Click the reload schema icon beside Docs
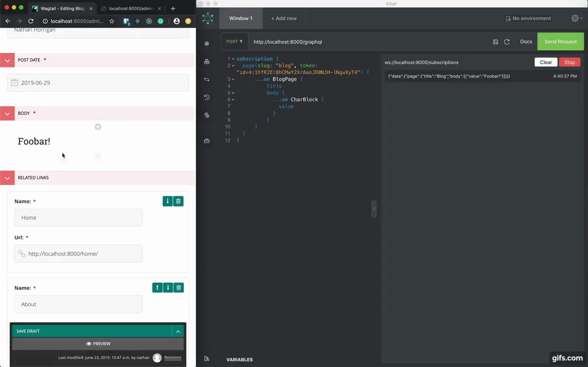 pos(507,42)
